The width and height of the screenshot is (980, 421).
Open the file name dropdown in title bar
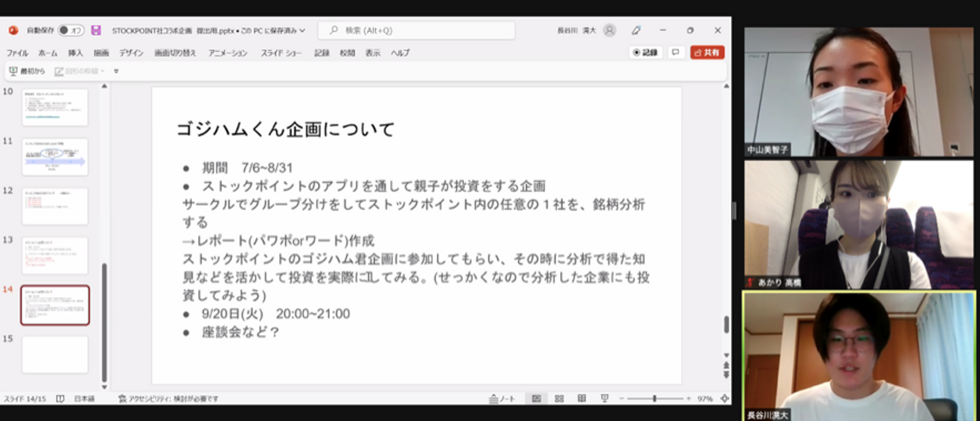click(302, 30)
